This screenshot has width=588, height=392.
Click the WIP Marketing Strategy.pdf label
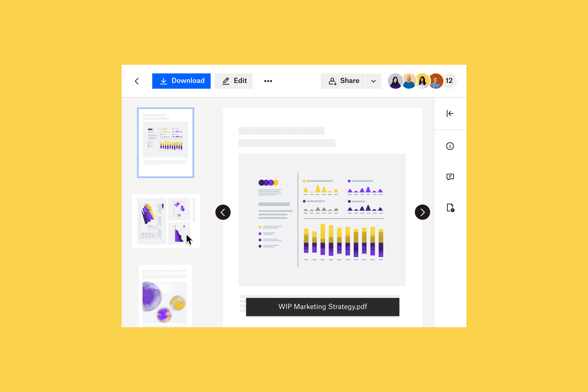(x=322, y=306)
